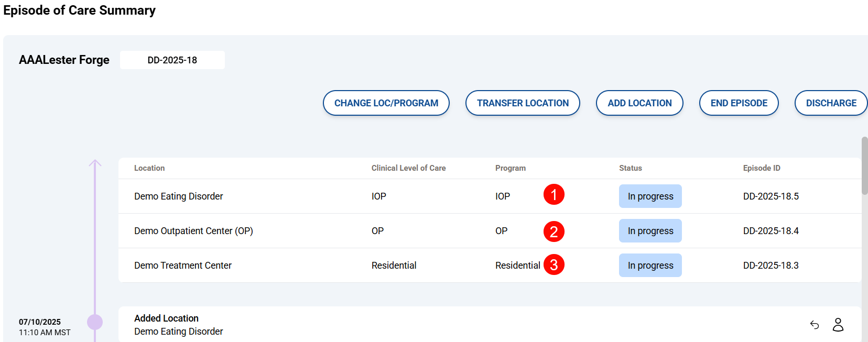Click the user profile icon on Added Location entry

point(838,325)
